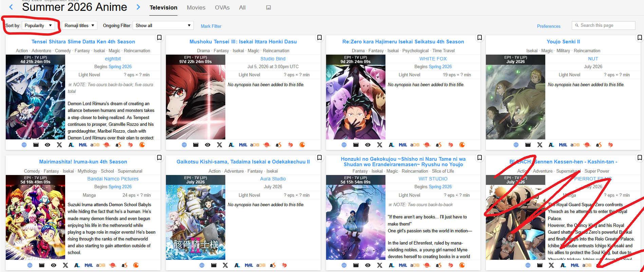Switch to the All tab
Image resolution: width=644 pixels, height=272 pixels.
coord(242,7)
